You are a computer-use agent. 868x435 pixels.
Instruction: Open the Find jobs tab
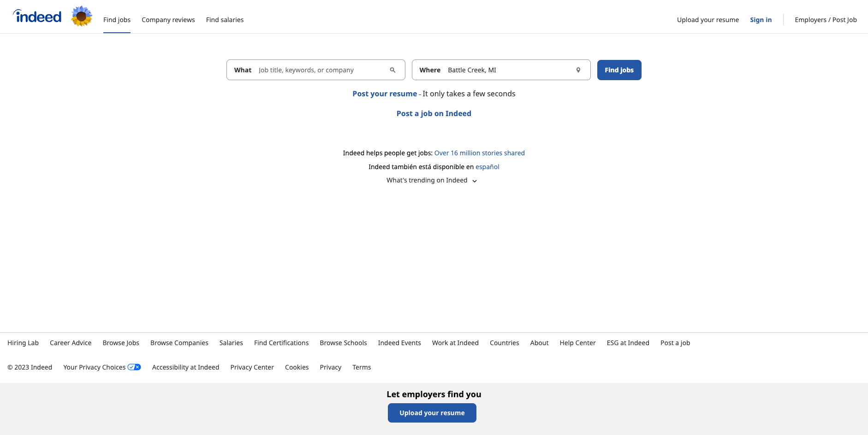117,20
